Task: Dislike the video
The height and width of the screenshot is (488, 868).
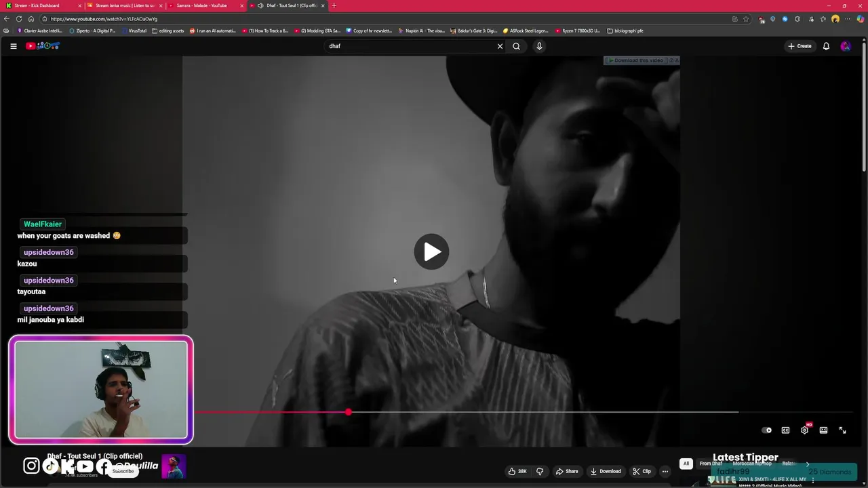Action: pyautogui.click(x=540, y=471)
